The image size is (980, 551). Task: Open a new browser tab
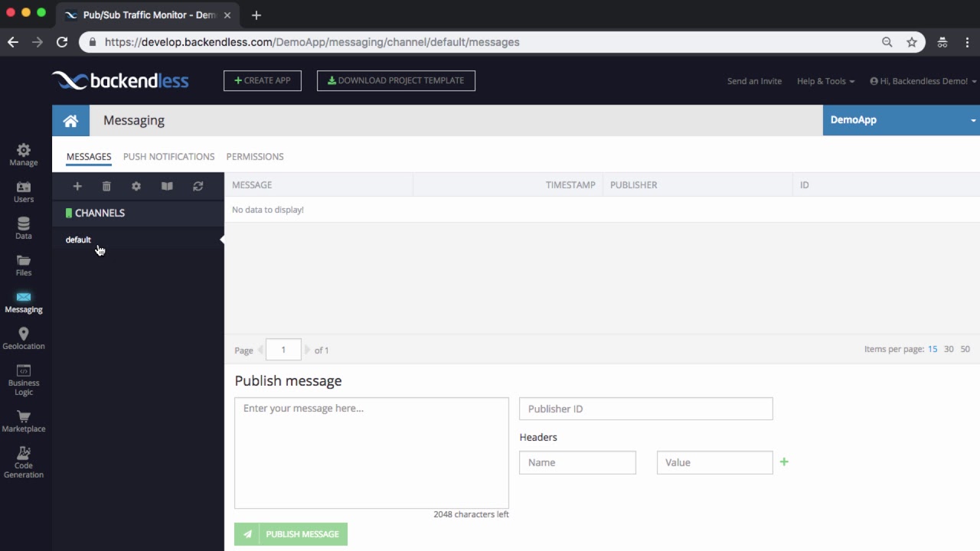256,15
